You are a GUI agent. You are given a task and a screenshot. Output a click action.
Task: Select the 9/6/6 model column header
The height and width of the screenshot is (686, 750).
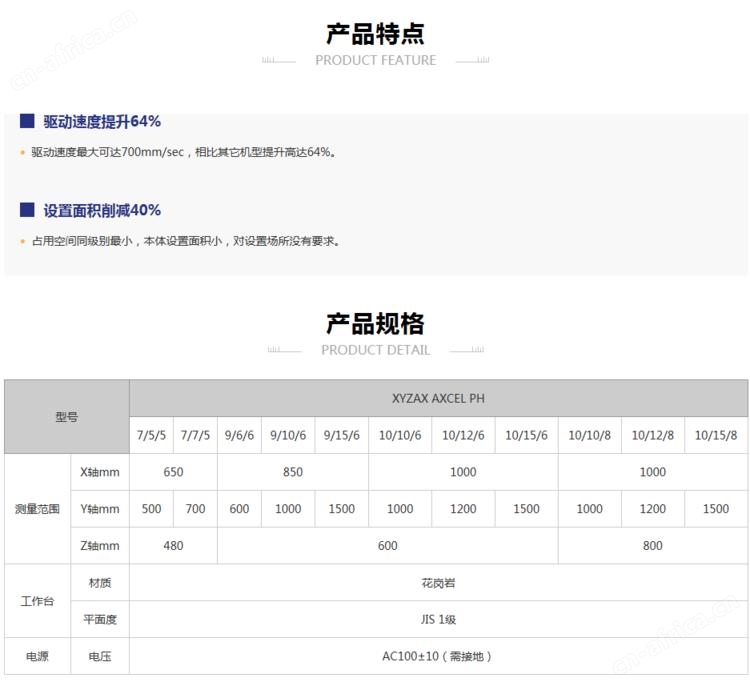click(239, 435)
